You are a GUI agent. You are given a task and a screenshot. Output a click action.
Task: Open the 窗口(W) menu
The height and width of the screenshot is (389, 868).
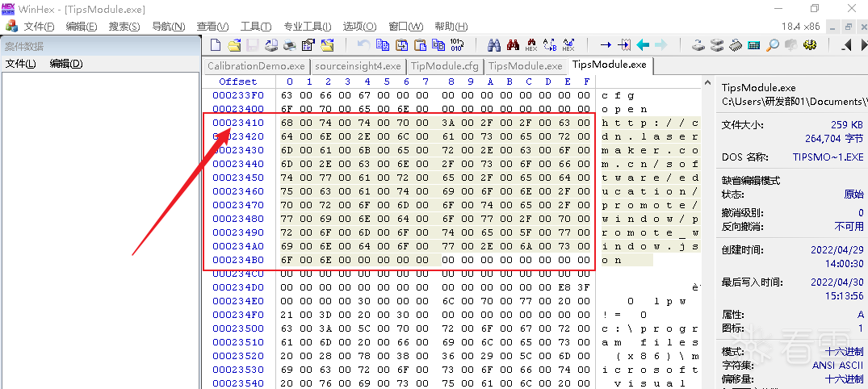406,27
